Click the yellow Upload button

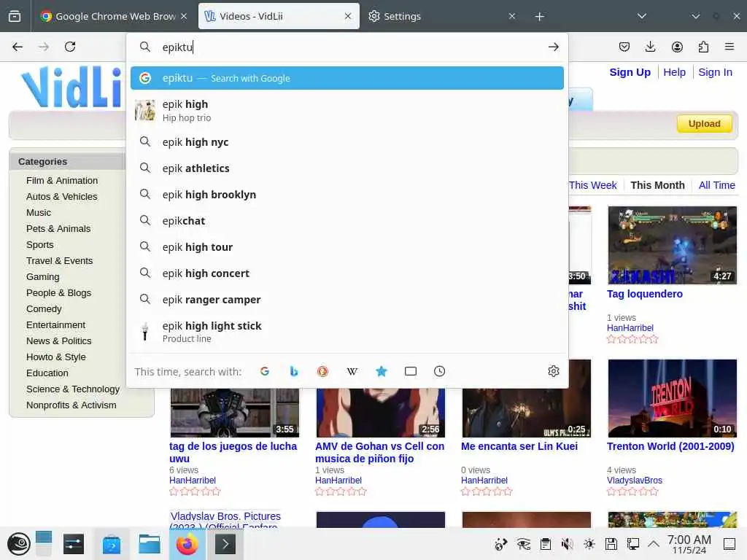click(x=704, y=124)
